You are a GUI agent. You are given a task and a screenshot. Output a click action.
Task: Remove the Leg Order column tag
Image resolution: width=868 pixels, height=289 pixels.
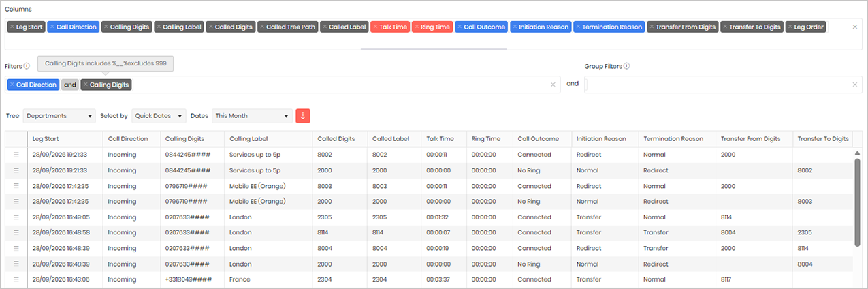[790, 27]
